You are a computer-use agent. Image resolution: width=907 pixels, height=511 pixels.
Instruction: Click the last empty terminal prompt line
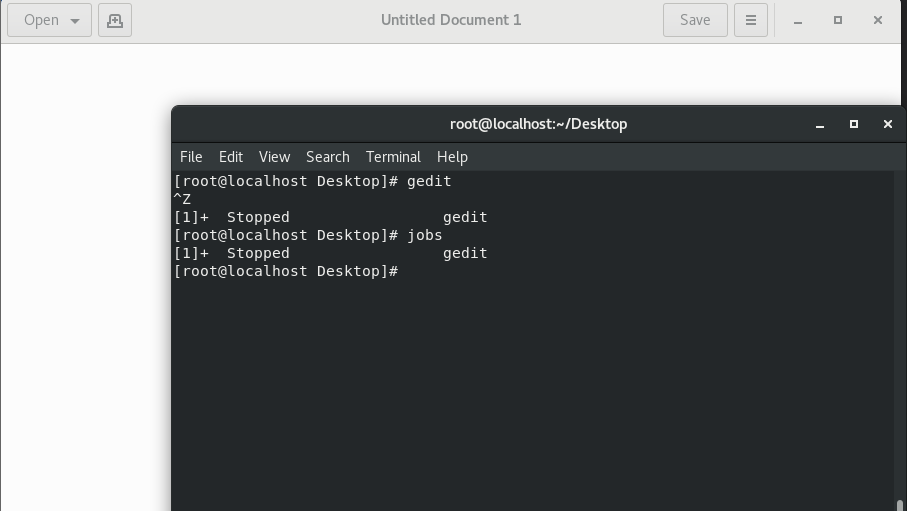tap(286, 271)
